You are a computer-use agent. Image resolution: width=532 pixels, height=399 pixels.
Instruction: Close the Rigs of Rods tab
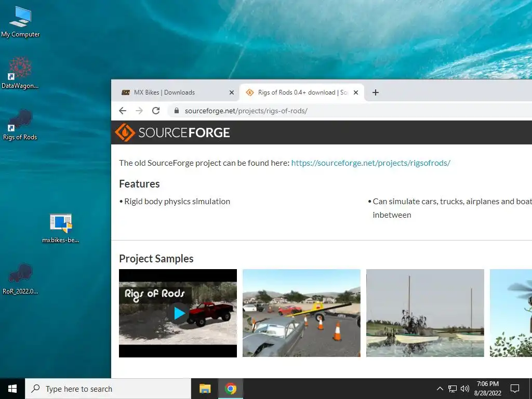click(356, 92)
